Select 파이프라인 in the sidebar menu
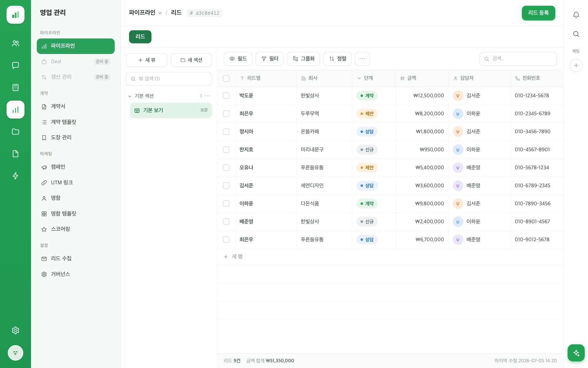 pos(75,46)
